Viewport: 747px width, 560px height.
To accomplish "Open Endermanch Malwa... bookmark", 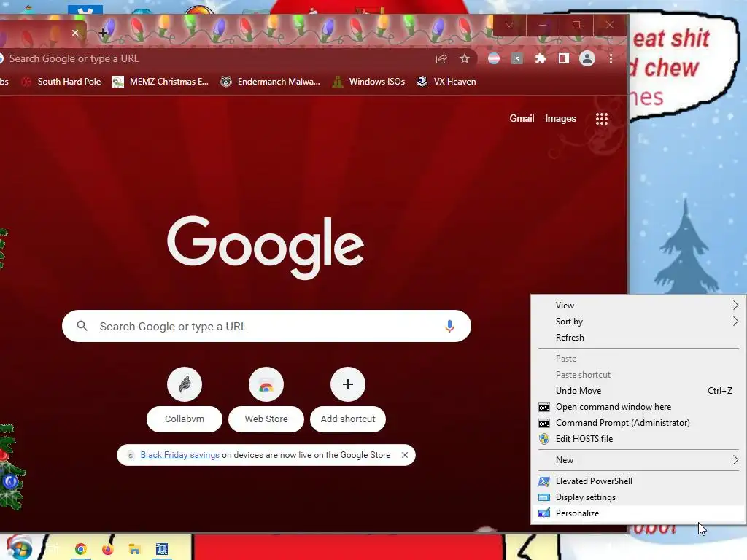I will tap(270, 82).
